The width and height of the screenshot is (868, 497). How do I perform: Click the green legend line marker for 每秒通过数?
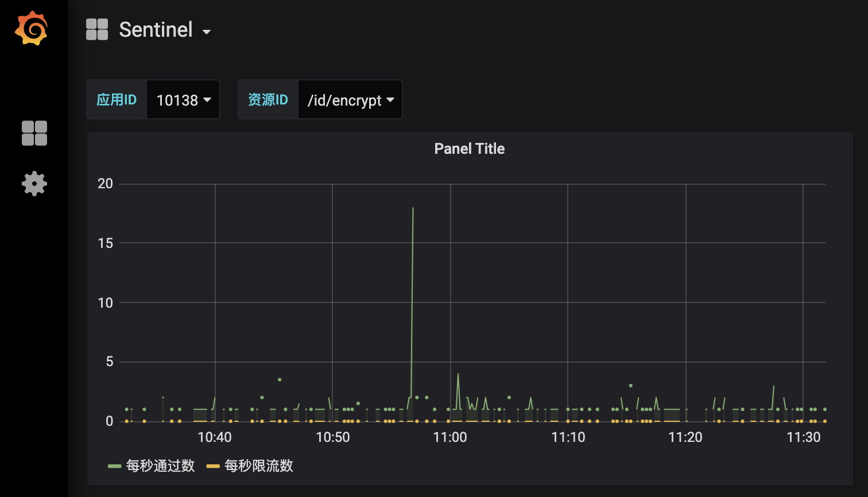tap(114, 465)
